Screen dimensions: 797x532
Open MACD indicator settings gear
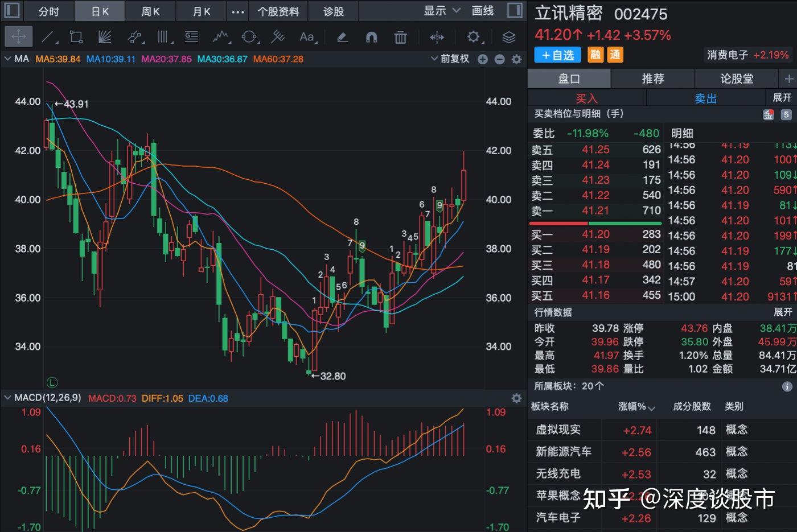pos(516,398)
